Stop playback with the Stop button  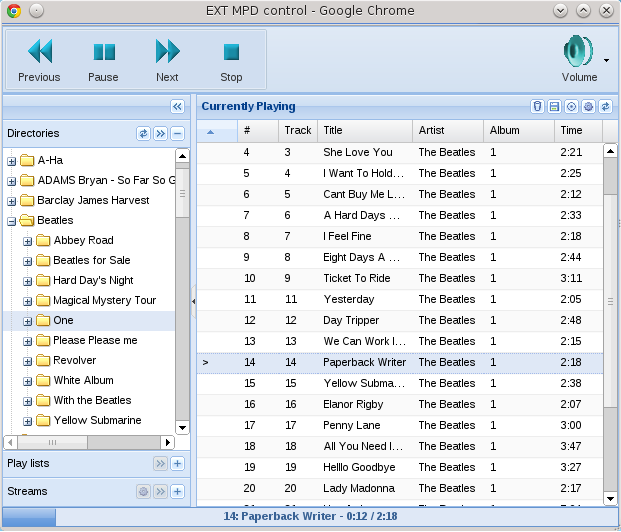(231, 60)
